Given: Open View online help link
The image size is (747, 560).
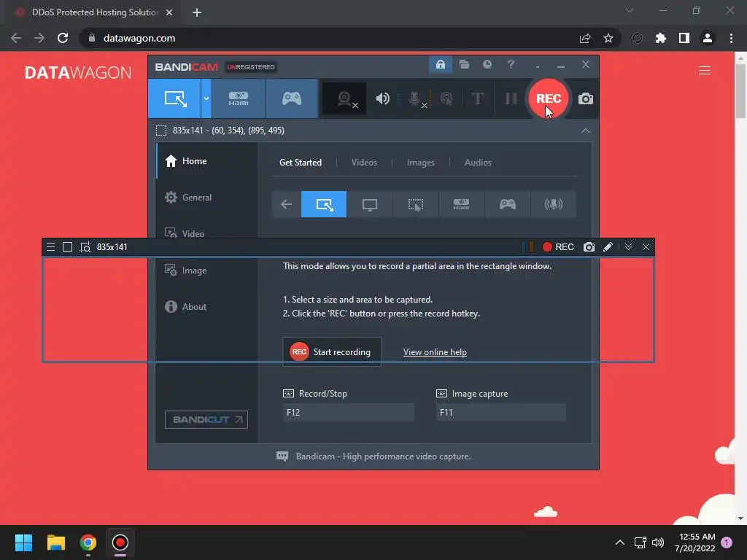Looking at the screenshot, I should [x=435, y=352].
